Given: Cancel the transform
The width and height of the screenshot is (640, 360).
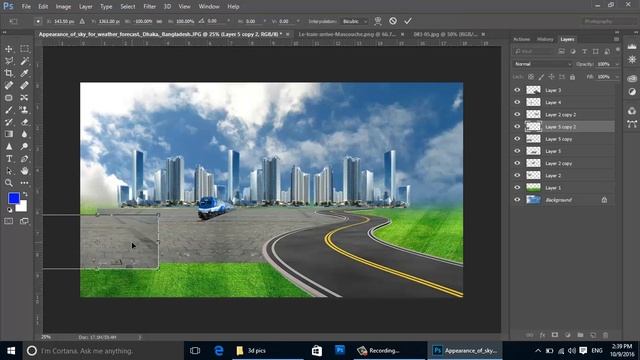Looking at the screenshot, I should 393,21.
